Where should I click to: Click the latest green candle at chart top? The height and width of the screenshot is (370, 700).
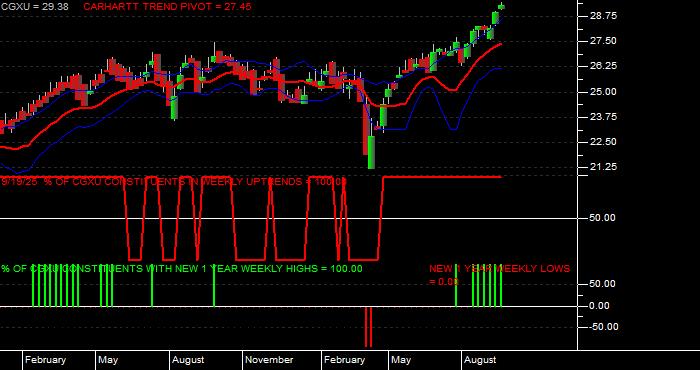coord(501,6)
